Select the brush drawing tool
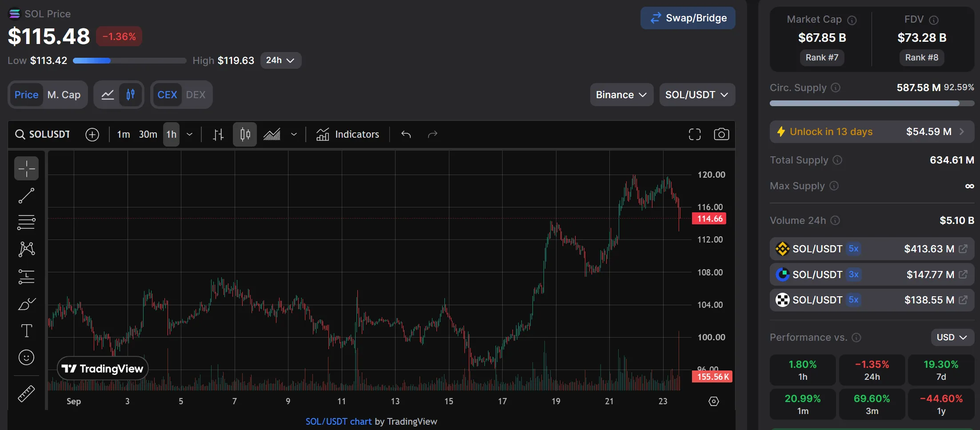 [26, 304]
